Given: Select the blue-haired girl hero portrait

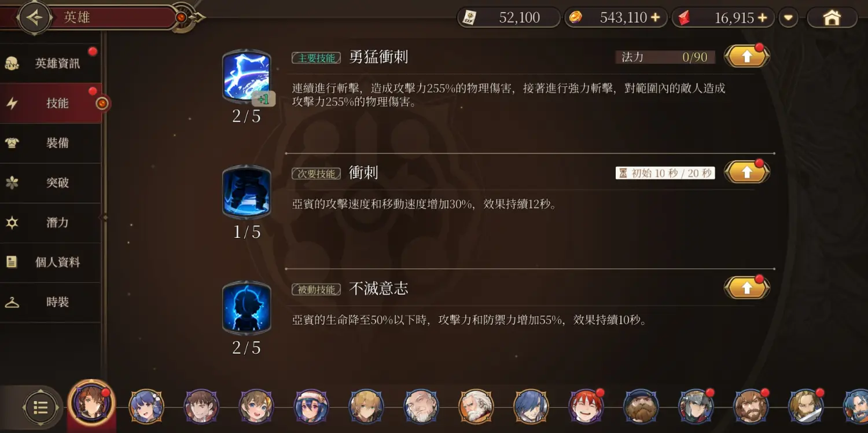Looking at the screenshot, I should (146, 406).
